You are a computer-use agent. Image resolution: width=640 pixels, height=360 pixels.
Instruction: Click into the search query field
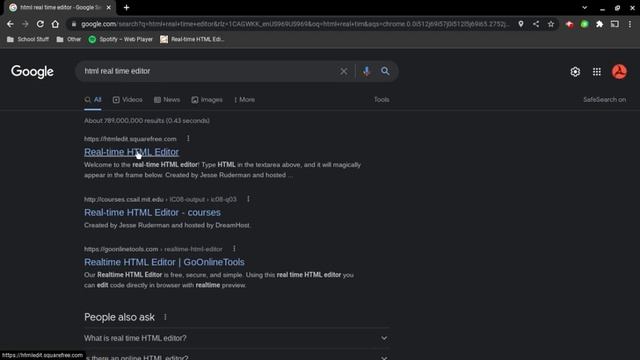pos(208,71)
